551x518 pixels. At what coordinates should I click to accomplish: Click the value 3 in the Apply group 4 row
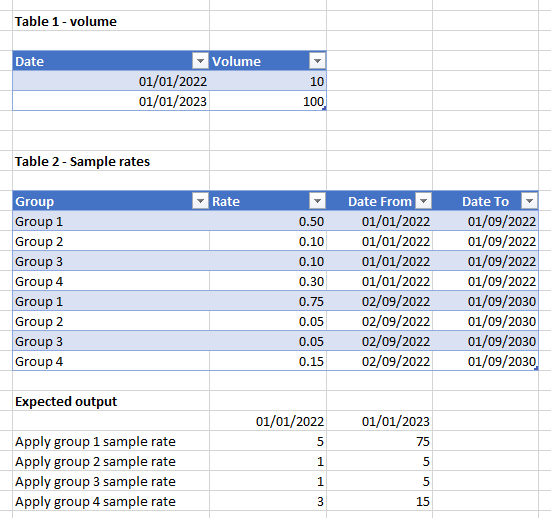coord(268,501)
